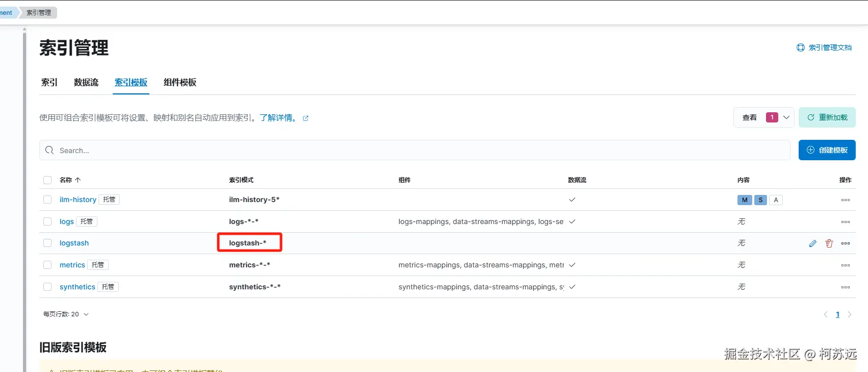Click the 重新加载 reload button
Viewport: 868px width, 372px height.
[827, 117]
